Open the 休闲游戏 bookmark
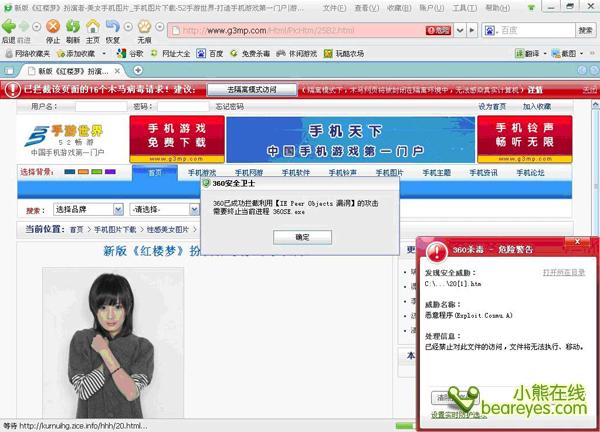The image size is (600, 432). click(x=297, y=54)
